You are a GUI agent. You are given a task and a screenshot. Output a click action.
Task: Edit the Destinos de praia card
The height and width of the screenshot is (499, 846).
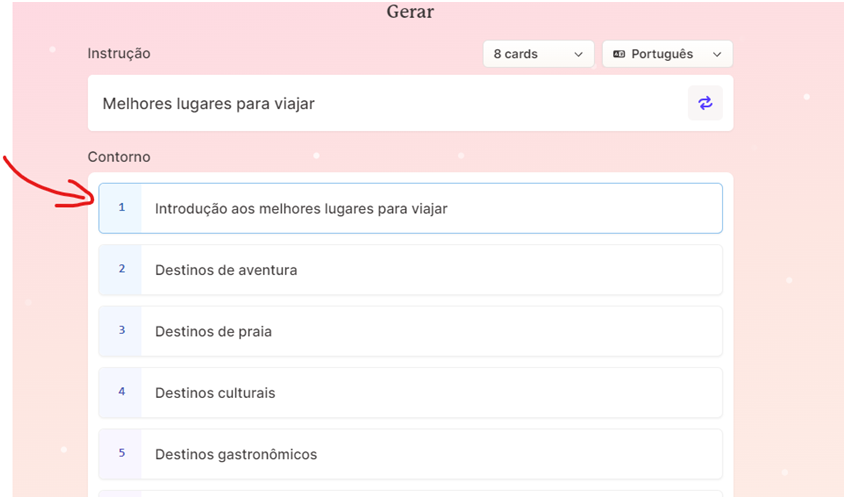431,331
